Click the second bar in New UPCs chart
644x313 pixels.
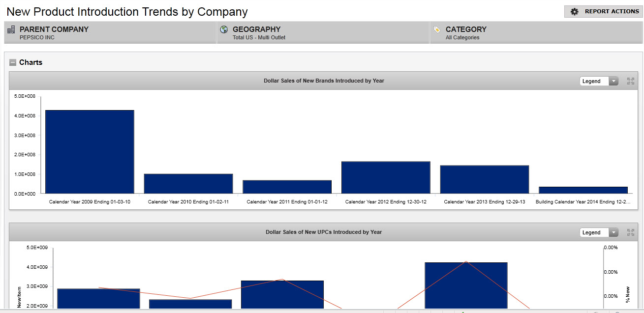pyautogui.click(x=190, y=304)
